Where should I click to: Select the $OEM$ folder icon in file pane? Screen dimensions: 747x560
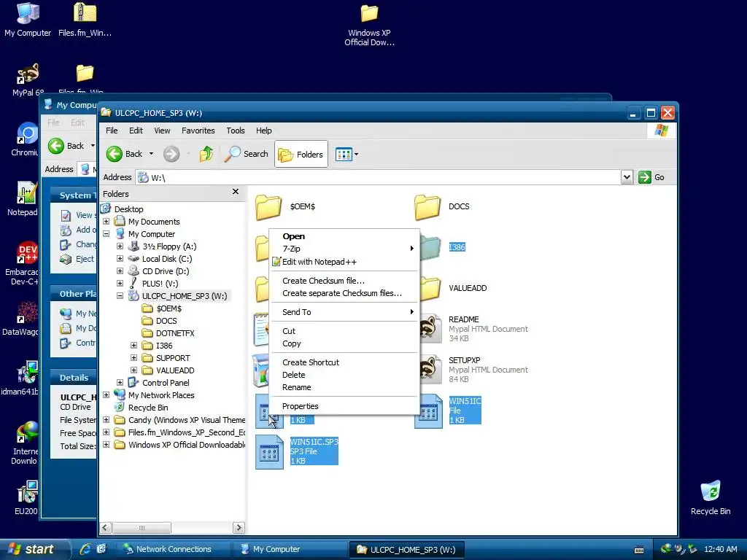click(x=268, y=206)
